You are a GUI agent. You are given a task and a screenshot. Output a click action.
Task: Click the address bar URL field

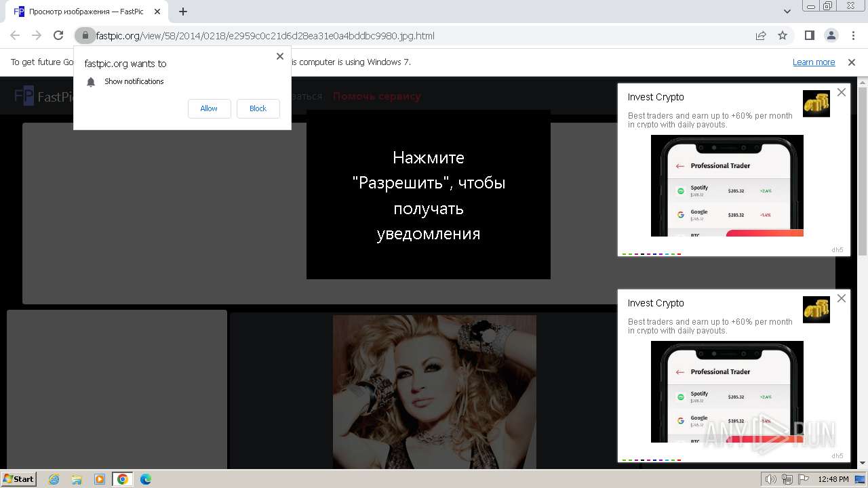[x=420, y=36]
